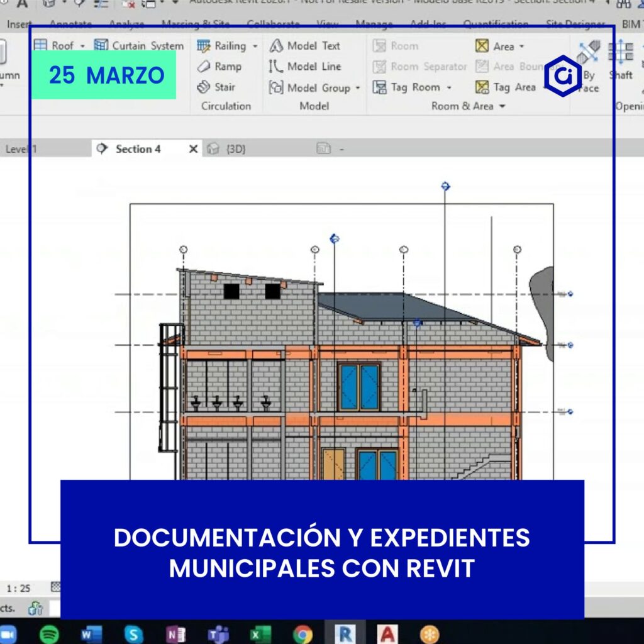This screenshot has width=644, height=644.
Task: Select the Shaft opening tool
Action: (x=621, y=60)
